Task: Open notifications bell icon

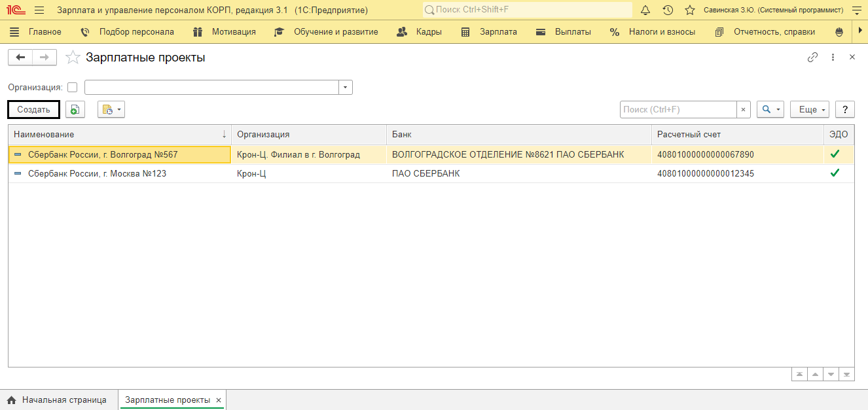Action: [645, 10]
